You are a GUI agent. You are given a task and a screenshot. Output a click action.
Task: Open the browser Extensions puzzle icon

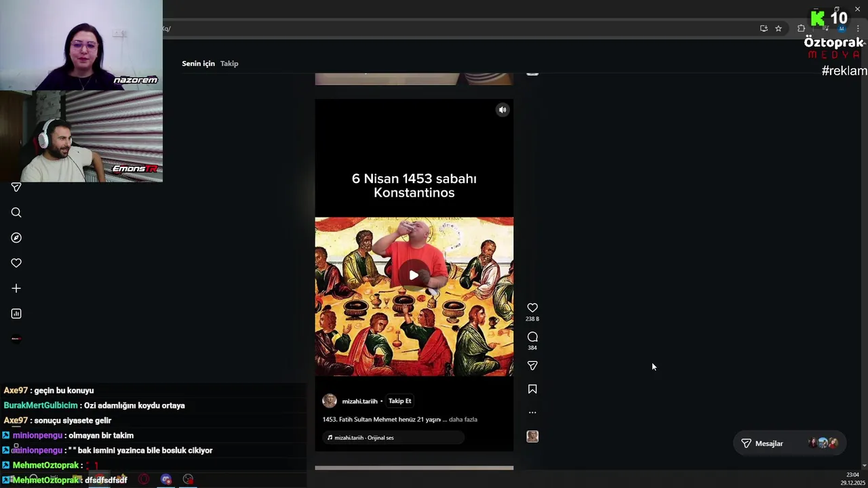click(801, 28)
